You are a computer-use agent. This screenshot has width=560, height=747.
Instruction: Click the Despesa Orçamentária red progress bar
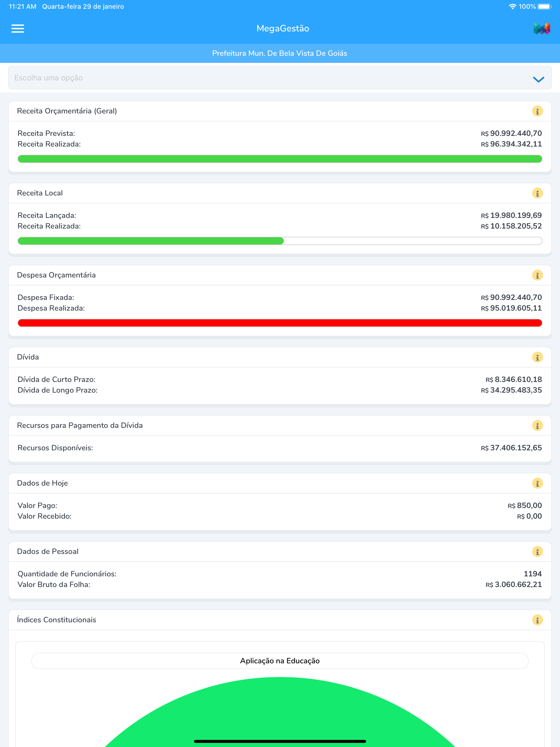coord(280,323)
